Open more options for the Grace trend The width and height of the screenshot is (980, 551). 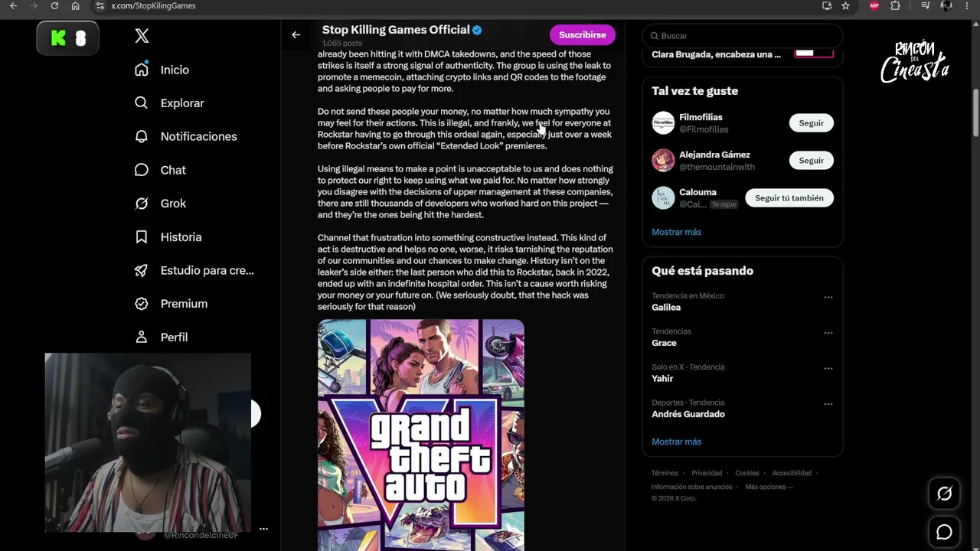click(x=828, y=333)
